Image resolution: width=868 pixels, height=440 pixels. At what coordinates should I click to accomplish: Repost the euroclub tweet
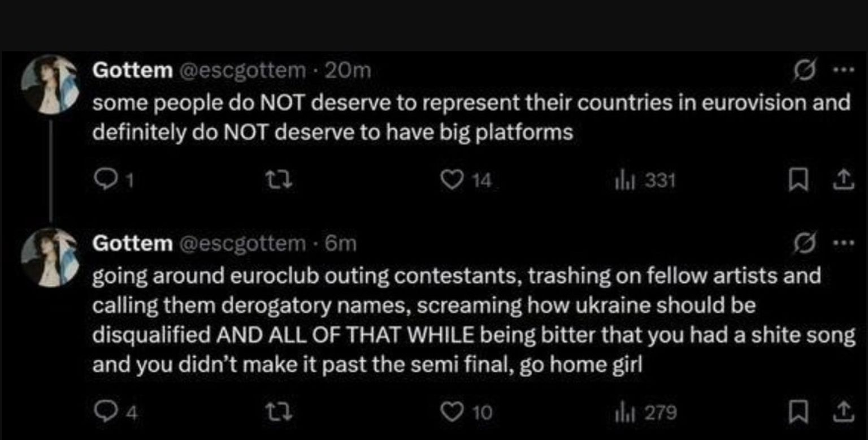280,413
